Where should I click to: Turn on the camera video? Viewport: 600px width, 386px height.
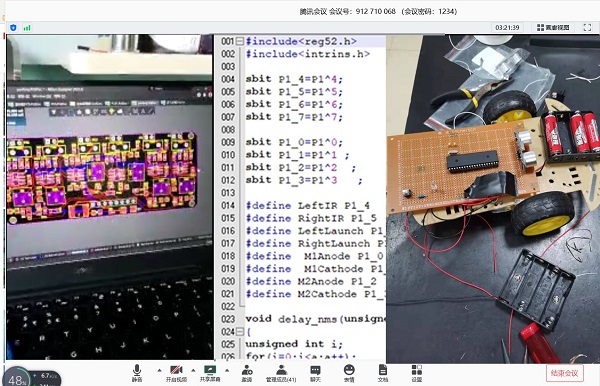click(176, 373)
